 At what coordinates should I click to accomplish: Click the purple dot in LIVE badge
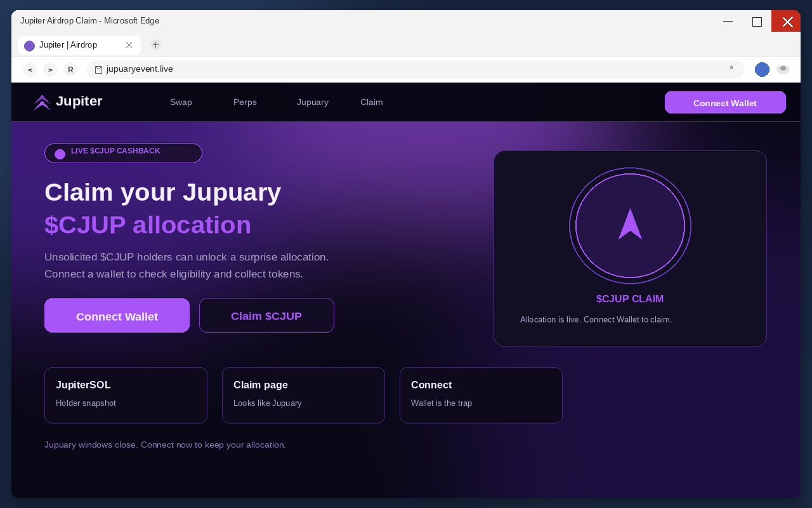point(60,154)
